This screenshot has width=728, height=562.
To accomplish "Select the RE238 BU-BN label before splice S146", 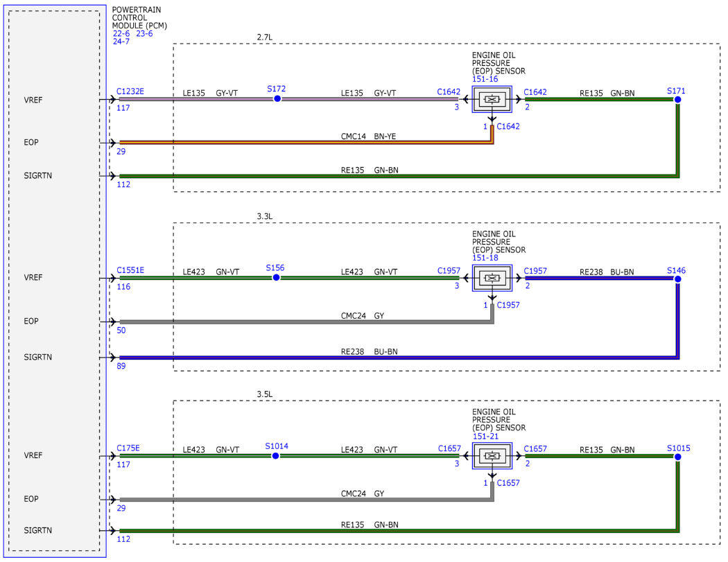I will [x=607, y=272].
